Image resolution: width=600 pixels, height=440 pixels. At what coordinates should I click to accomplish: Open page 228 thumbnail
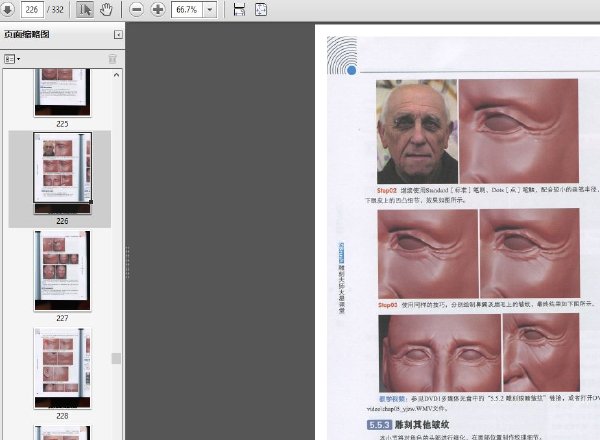(62, 368)
